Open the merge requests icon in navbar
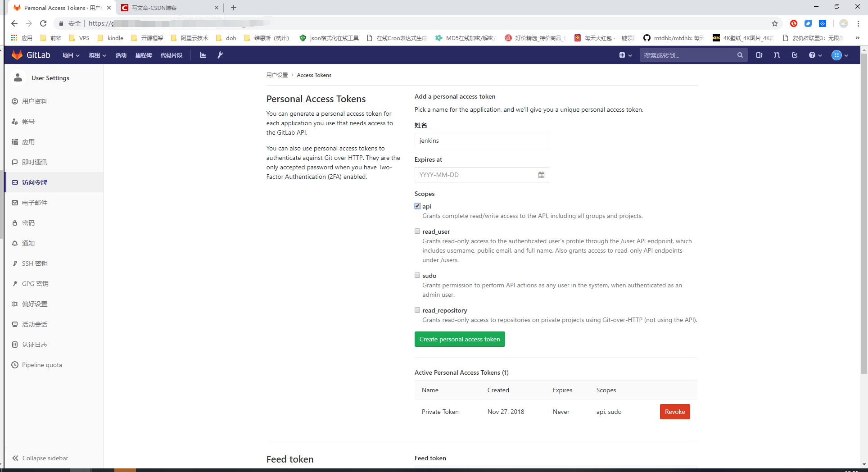 pos(777,55)
